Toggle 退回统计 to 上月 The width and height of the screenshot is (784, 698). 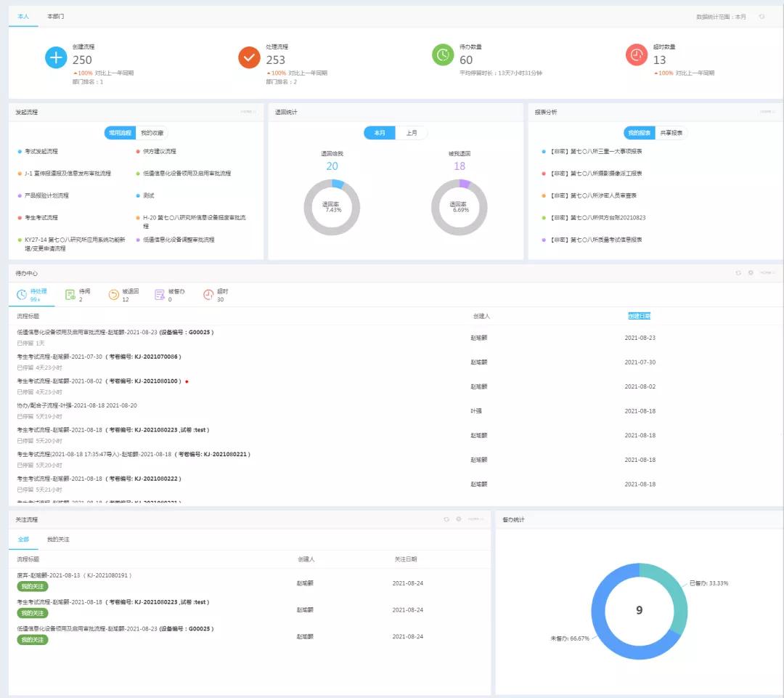coord(412,133)
